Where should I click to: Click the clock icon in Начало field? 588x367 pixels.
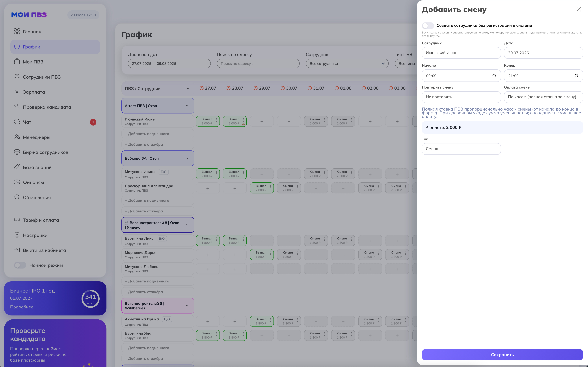[x=494, y=76]
